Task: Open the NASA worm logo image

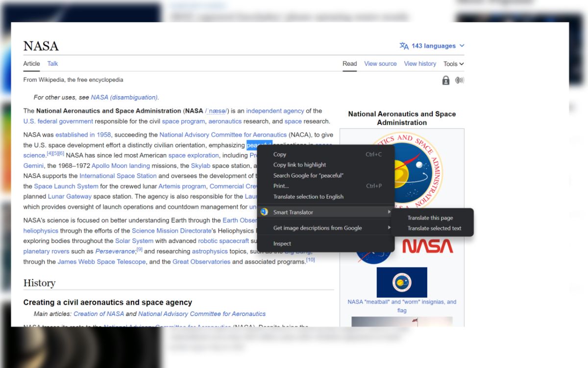Action: click(428, 246)
